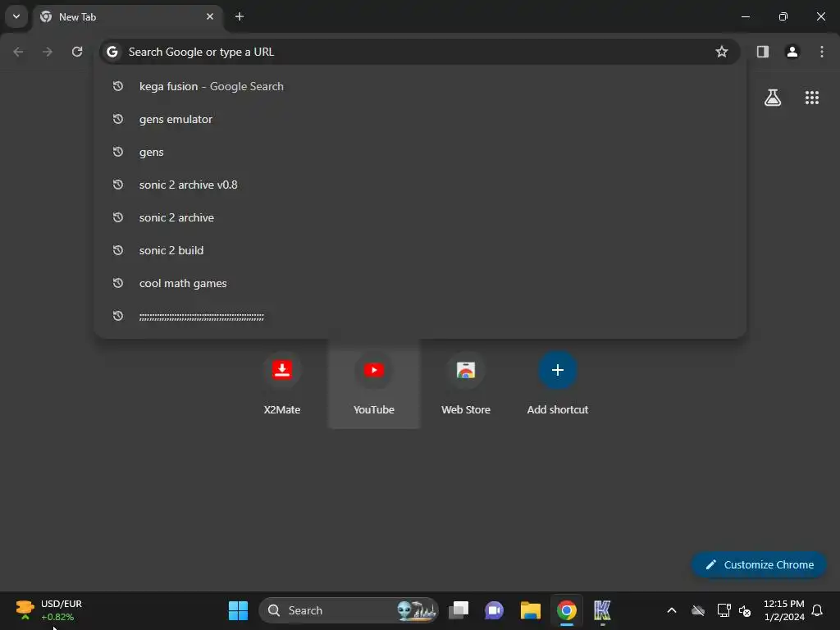The image size is (840, 630).
Task: Go back with the back arrow
Action: tap(18, 52)
